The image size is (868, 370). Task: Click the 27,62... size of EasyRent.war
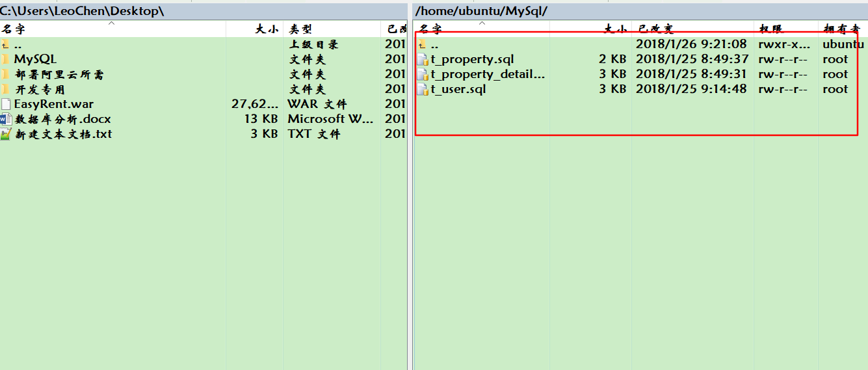click(x=255, y=104)
